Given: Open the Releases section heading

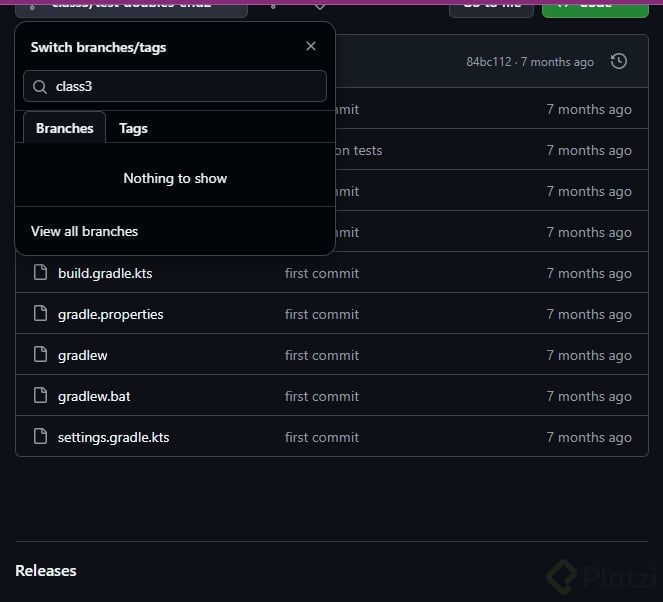Looking at the screenshot, I should coord(46,570).
